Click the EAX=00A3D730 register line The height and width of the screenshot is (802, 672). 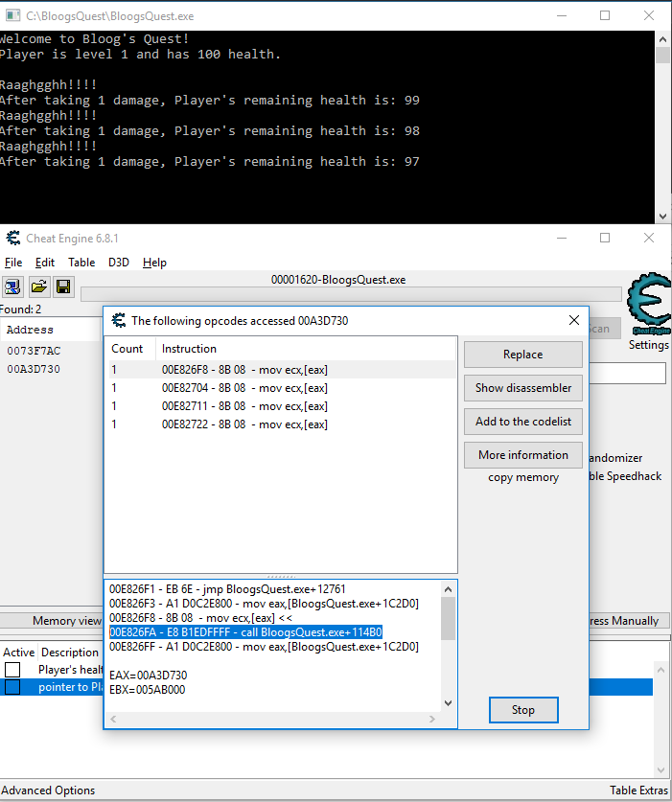148,676
